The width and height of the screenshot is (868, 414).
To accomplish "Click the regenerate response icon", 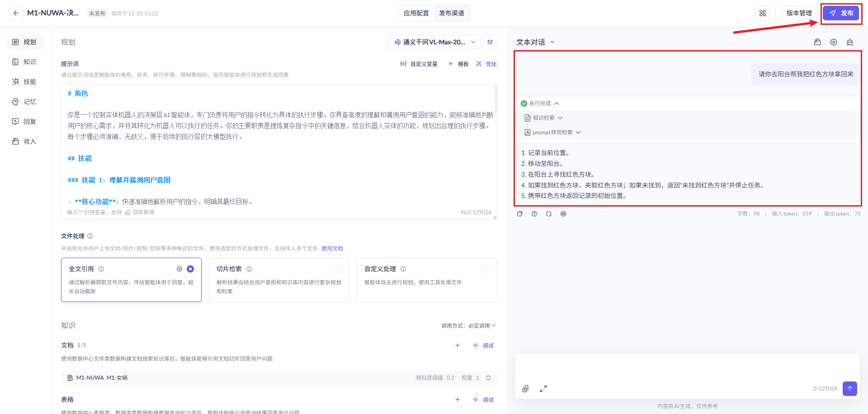I will [x=549, y=214].
